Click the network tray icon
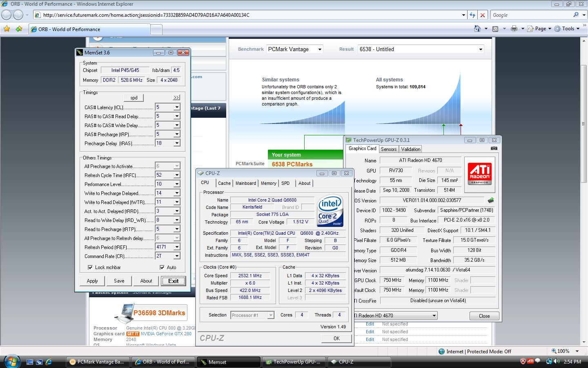The image size is (588, 368). coord(548,361)
